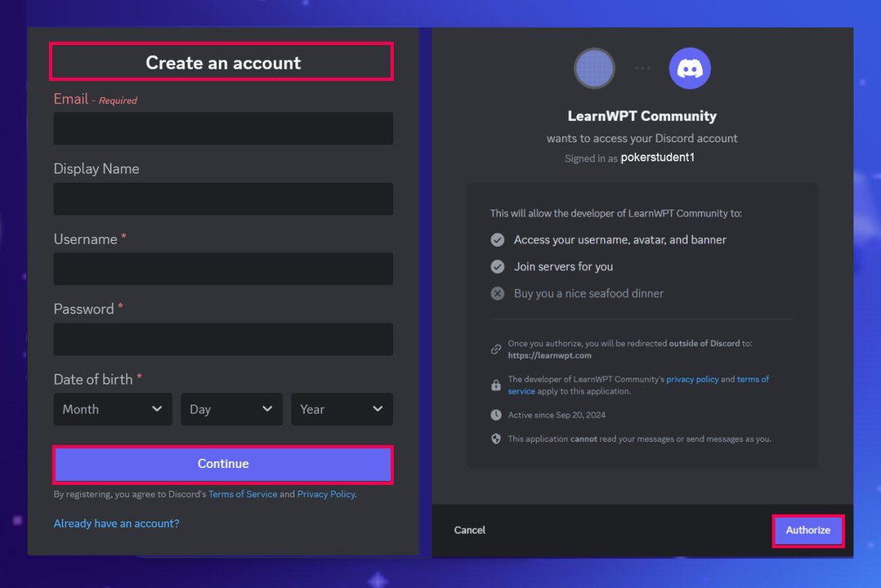
Task: Open the Month dropdown
Action: (113, 409)
